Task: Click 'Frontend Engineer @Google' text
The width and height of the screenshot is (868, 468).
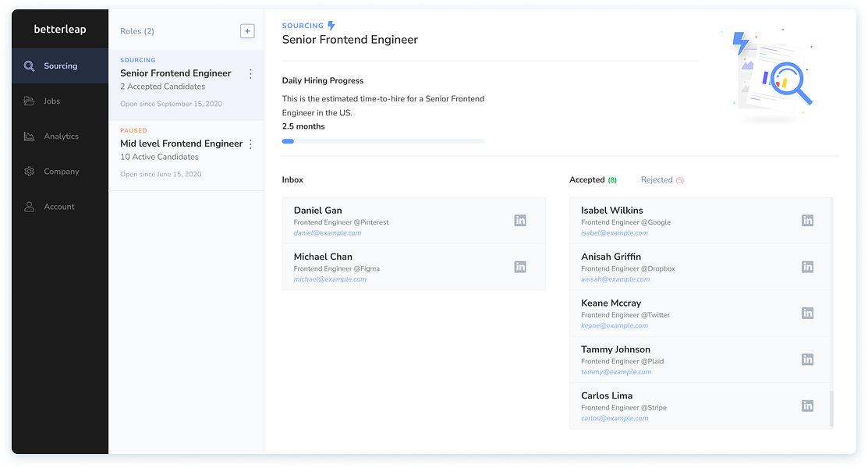Action: (x=625, y=222)
